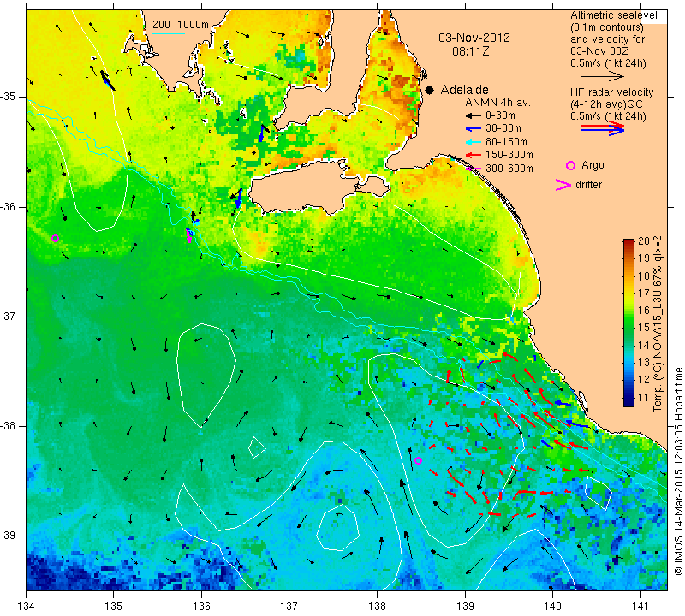Click the 'HF radar velocity' heading
This screenshot has height=616, width=685.
pos(611,92)
